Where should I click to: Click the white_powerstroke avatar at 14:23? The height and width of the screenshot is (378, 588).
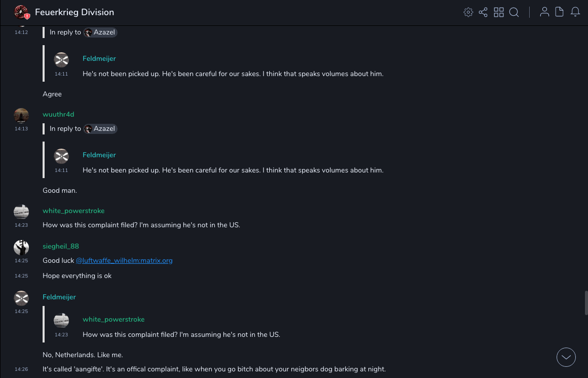[x=21, y=212]
